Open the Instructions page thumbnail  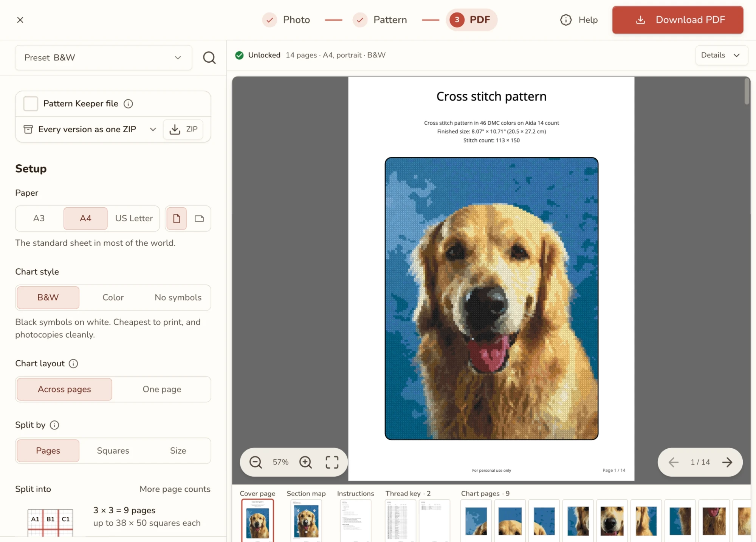coord(355,521)
